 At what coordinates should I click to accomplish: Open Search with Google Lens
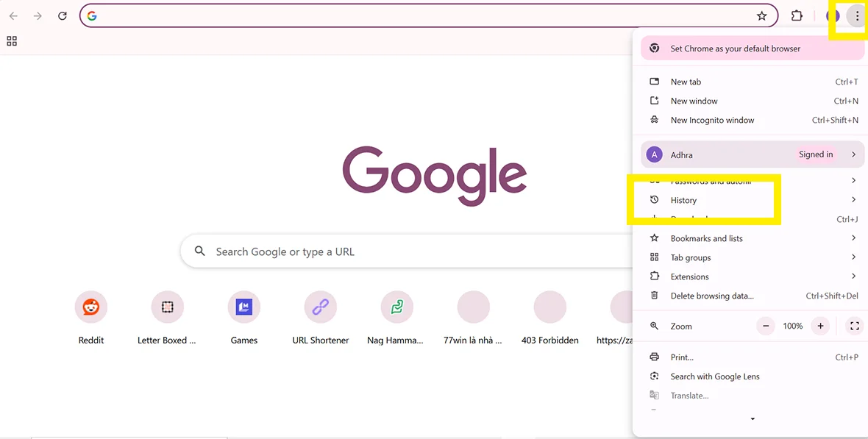point(714,376)
